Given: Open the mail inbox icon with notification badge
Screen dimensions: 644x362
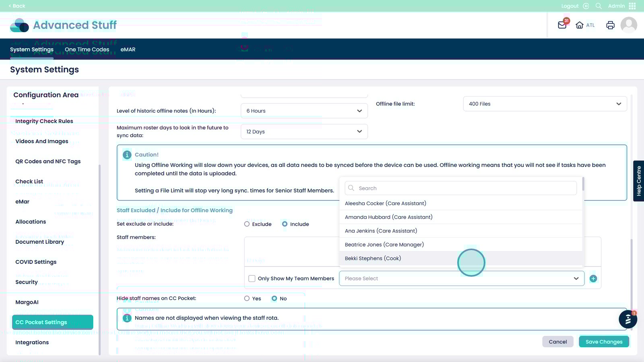Looking at the screenshot, I should (562, 25).
